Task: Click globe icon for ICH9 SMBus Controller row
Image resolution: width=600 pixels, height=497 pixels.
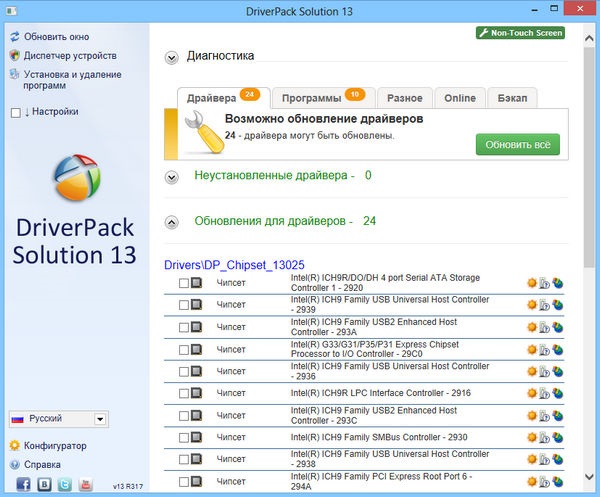Action: [558, 437]
